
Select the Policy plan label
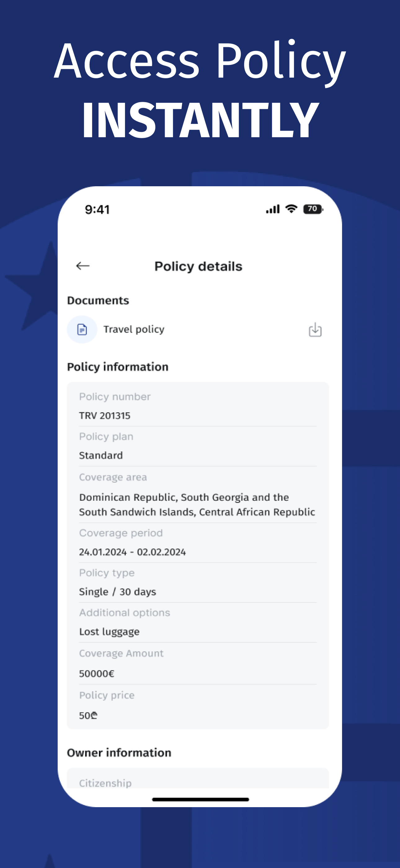[106, 437]
